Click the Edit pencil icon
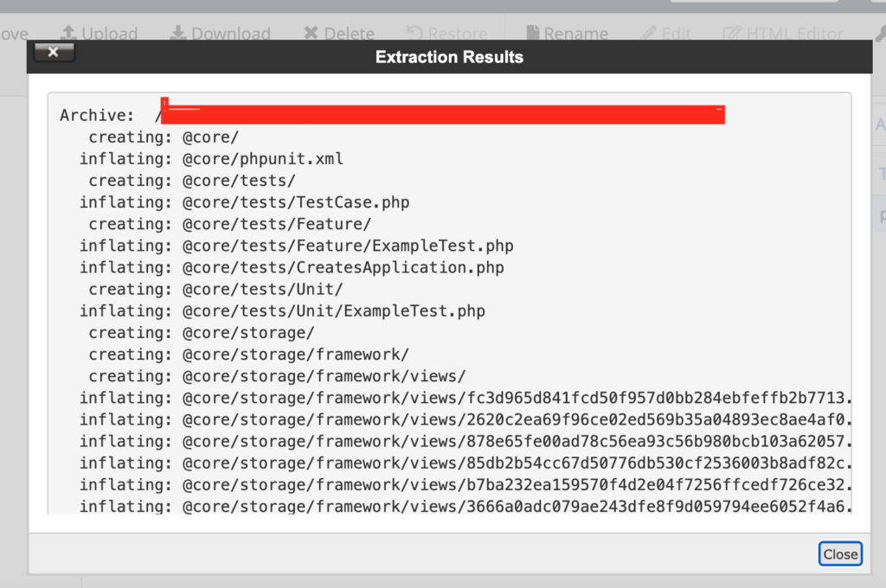 click(x=648, y=34)
